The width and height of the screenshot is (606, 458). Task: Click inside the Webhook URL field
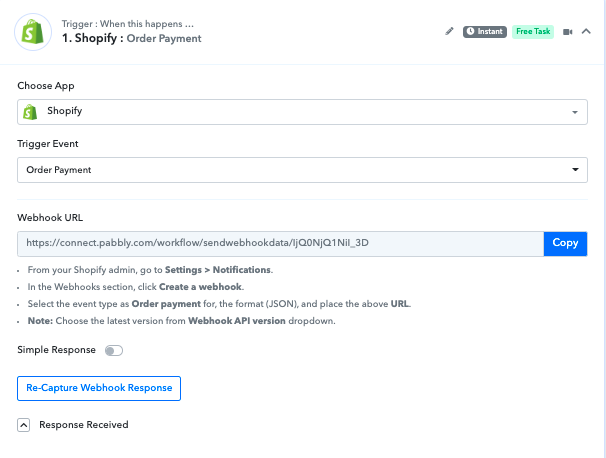point(281,243)
